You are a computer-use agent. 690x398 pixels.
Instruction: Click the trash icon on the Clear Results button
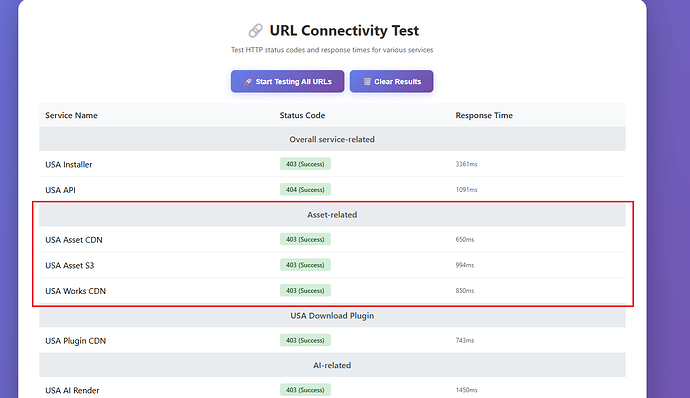[367, 81]
